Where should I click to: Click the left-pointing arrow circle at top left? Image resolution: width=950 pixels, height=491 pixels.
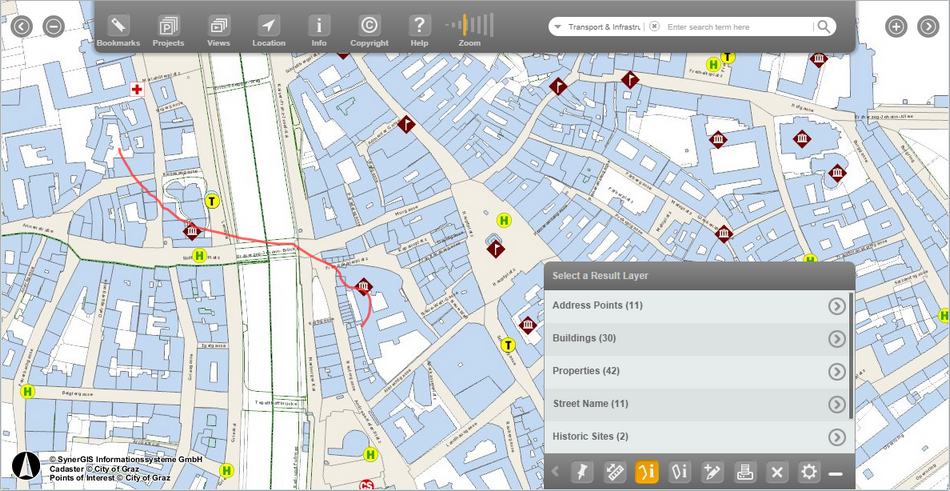pyautogui.click(x=22, y=27)
